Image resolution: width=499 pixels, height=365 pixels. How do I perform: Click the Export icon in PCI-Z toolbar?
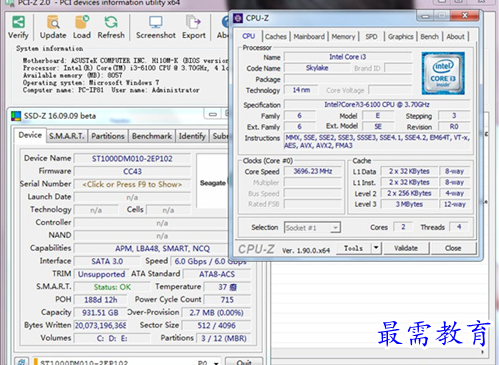coord(193,22)
